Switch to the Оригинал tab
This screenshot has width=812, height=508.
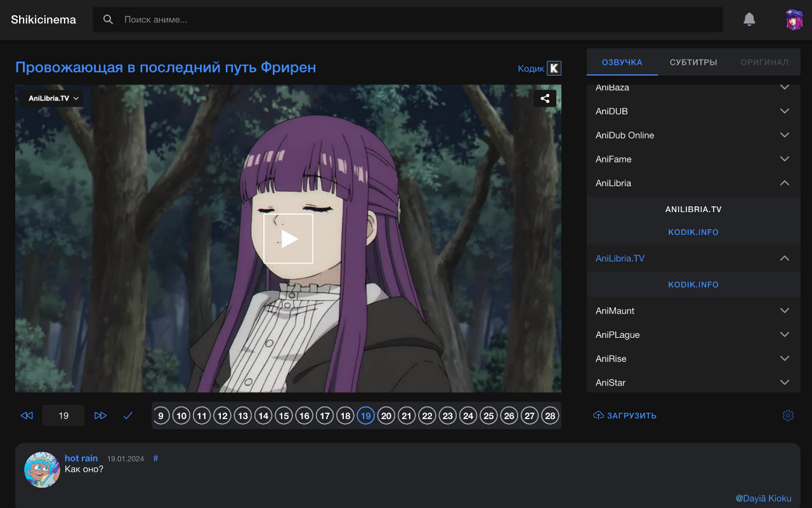764,62
